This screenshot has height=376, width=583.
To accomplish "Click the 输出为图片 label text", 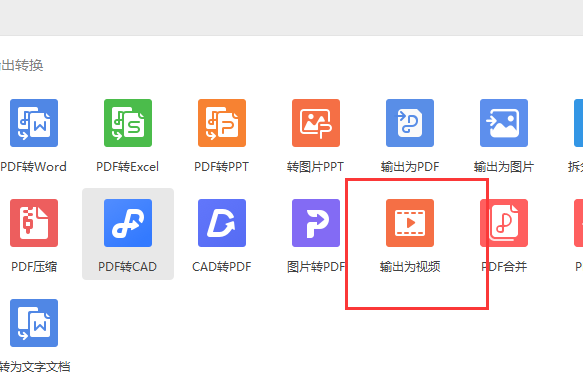I will (504, 167).
